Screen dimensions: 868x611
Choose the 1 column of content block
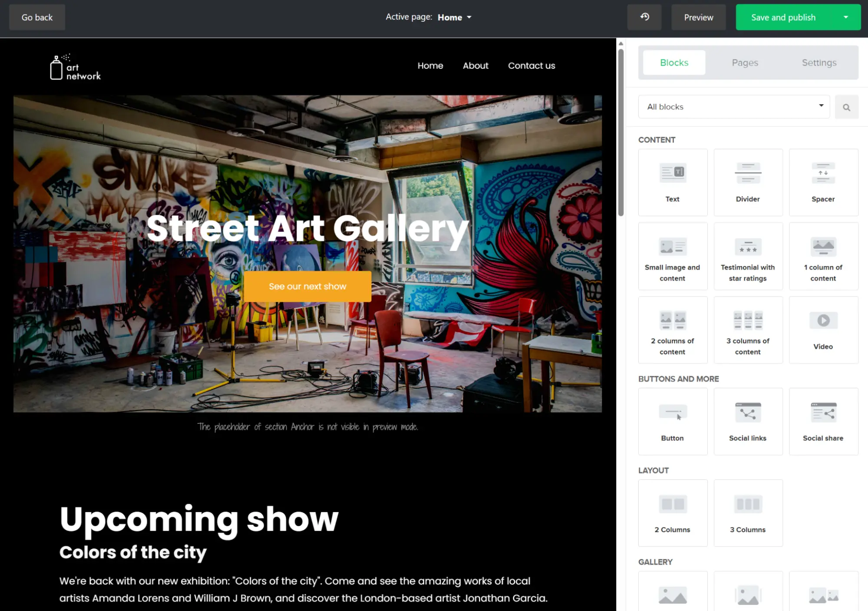point(823,256)
